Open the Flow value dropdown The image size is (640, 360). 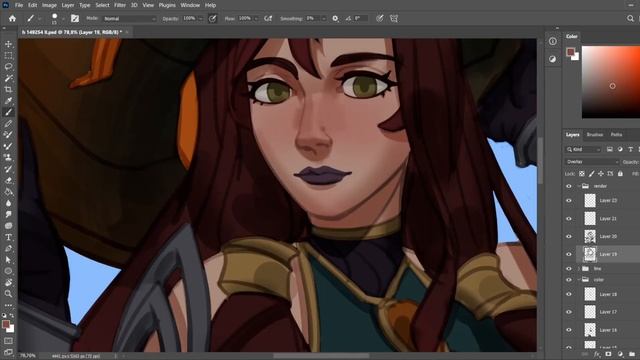click(256, 19)
